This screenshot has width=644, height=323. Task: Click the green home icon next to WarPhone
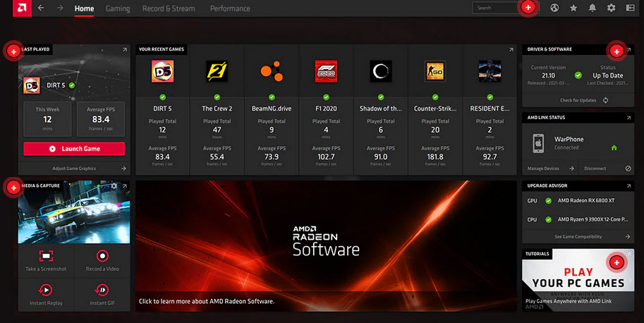click(614, 148)
